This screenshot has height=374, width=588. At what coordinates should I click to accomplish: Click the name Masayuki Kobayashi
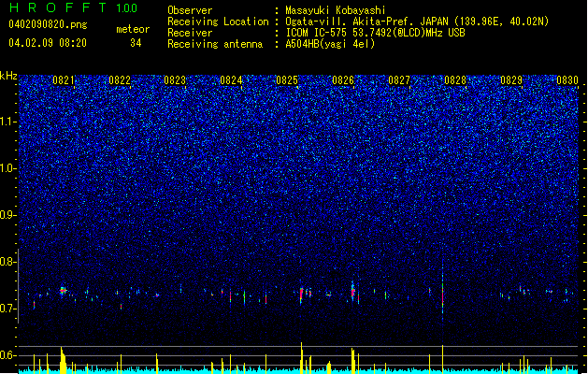click(336, 10)
